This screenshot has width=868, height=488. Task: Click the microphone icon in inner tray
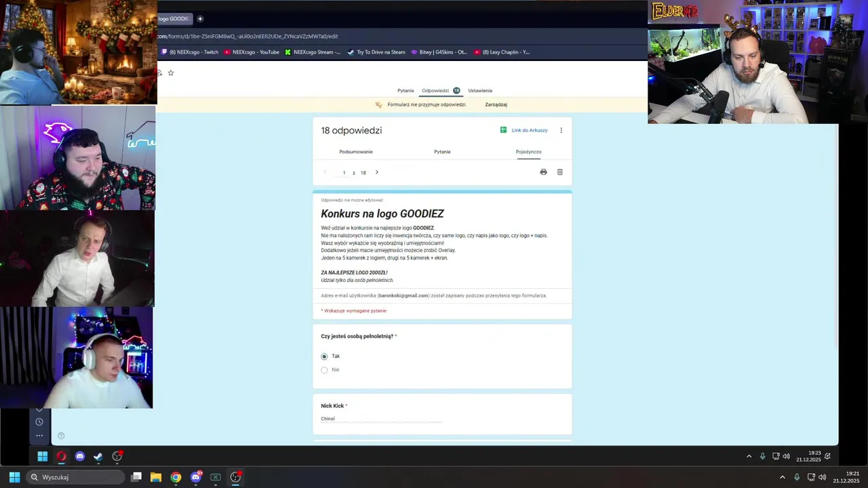[762, 456]
